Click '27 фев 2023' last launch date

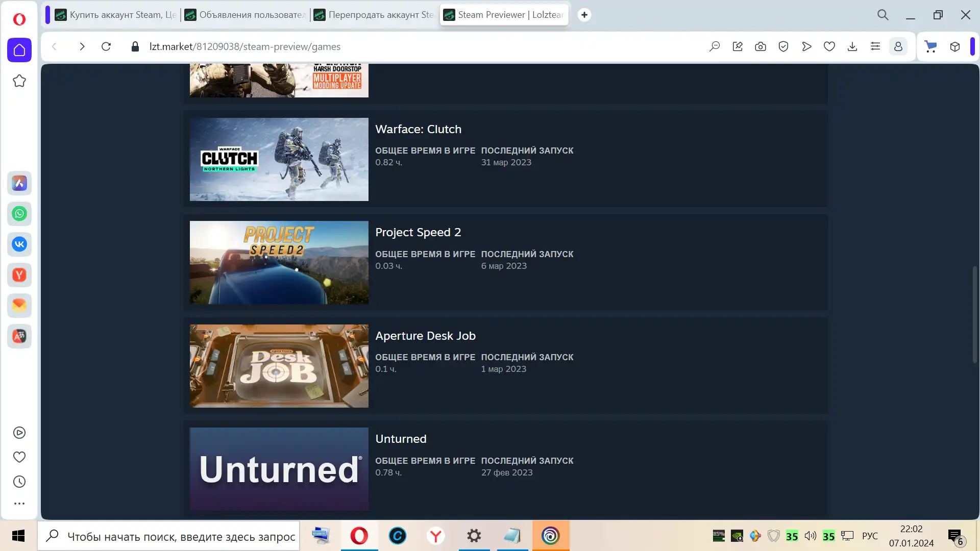tap(506, 472)
